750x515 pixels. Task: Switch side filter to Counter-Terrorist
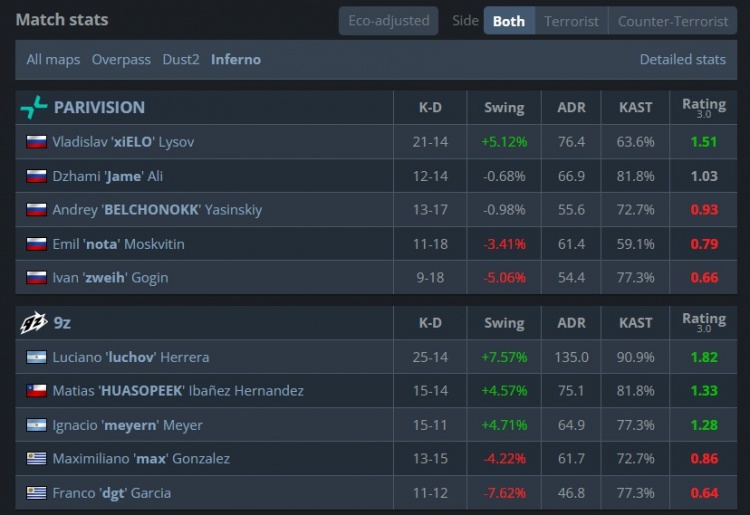673,21
